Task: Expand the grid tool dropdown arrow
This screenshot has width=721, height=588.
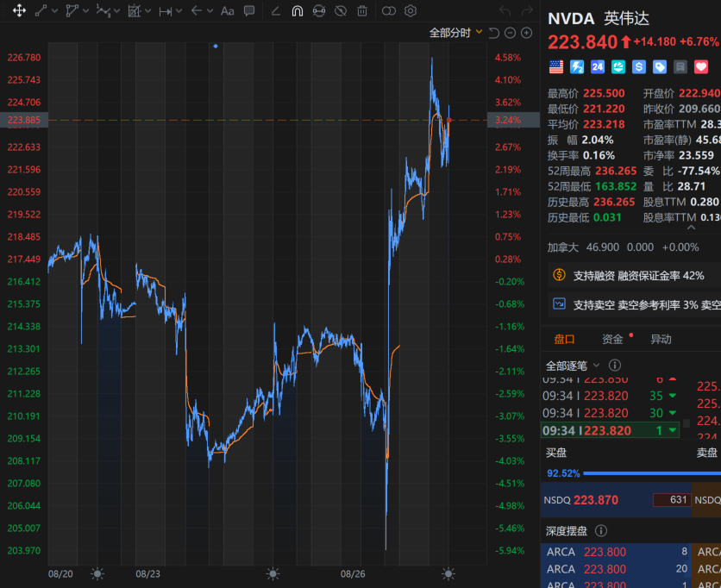Action: click(147, 10)
